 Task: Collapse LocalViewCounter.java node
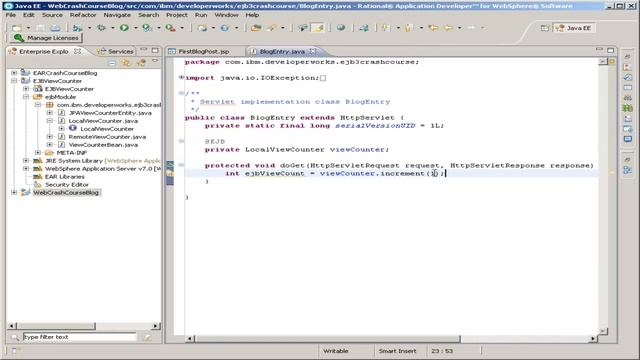[x=50, y=121]
